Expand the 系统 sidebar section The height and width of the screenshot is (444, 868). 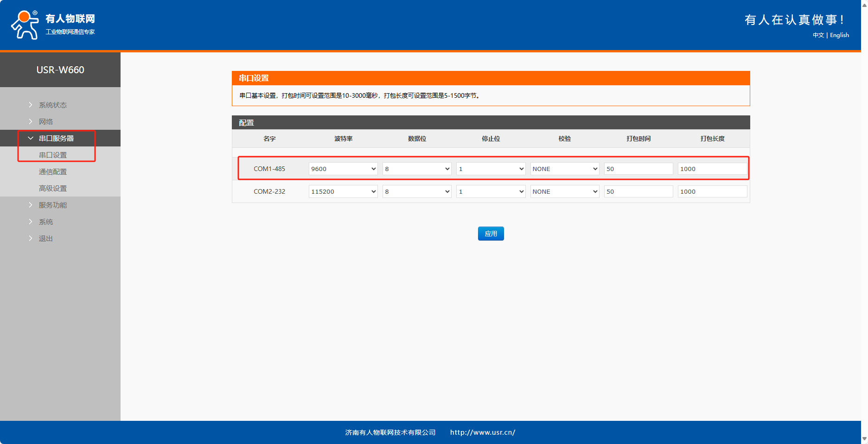pos(45,222)
